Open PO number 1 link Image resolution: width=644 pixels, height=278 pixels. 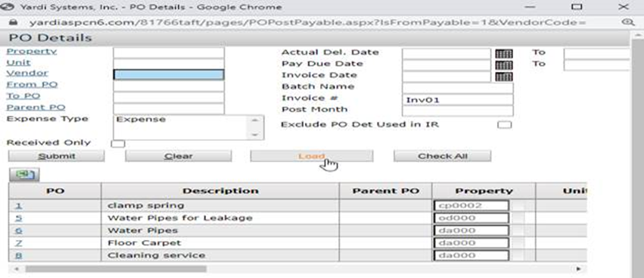point(18,205)
